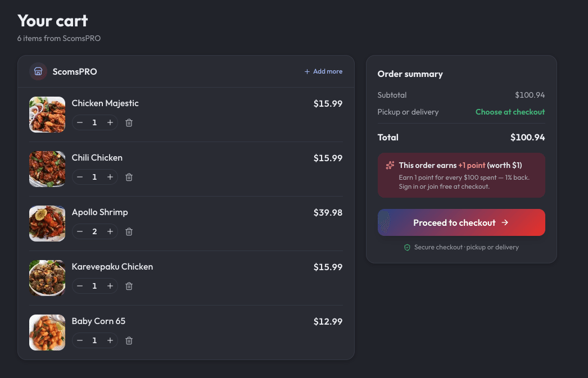Click the Add more link
The height and width of the screenshot is (378, 588).
click(x=323, y=71)
